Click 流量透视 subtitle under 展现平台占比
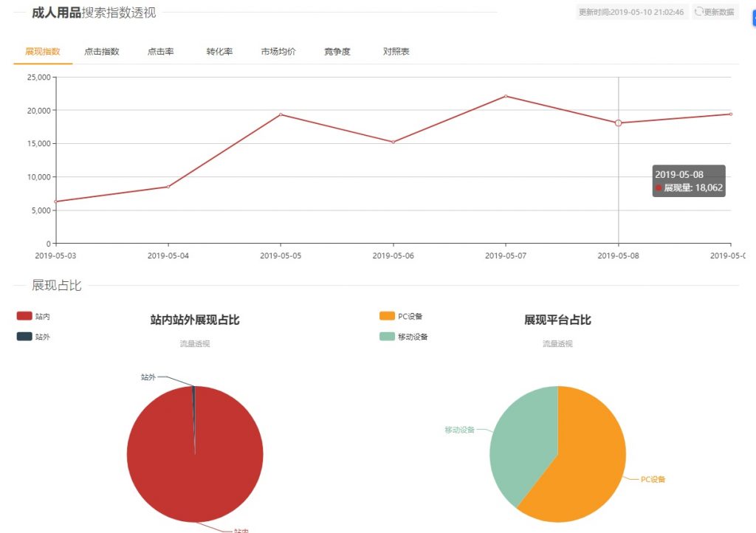 click(x=558, y=343)
